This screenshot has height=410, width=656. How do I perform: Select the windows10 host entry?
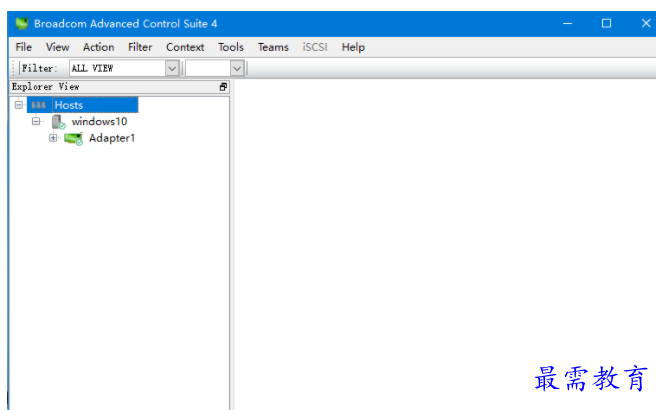click(x=100, y=121)
